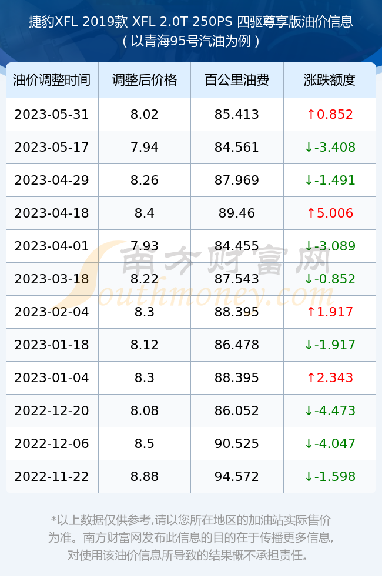Select the 2023-05-31 date cell
Viewport: 382px width, 588px height.
point(52,115)
